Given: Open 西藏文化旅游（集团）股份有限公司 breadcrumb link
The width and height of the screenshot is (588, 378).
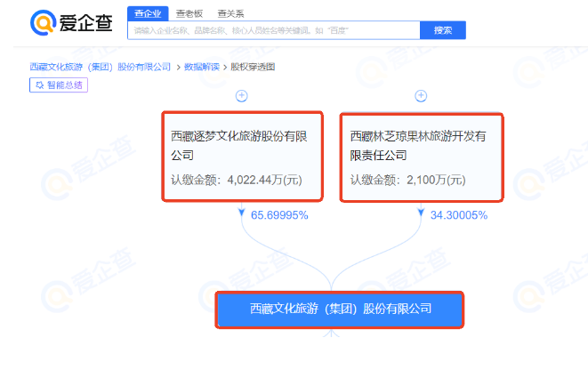Looking at the screenshot, I should click(x=101, y=67).
